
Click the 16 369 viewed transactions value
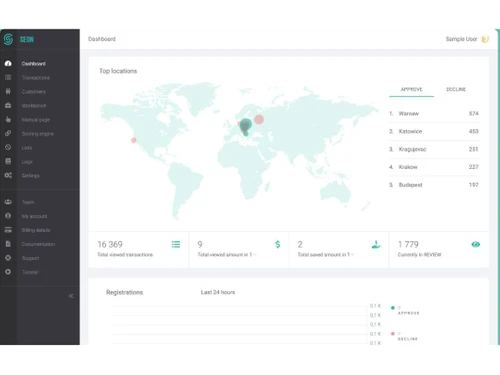click(x=110, y=244)
